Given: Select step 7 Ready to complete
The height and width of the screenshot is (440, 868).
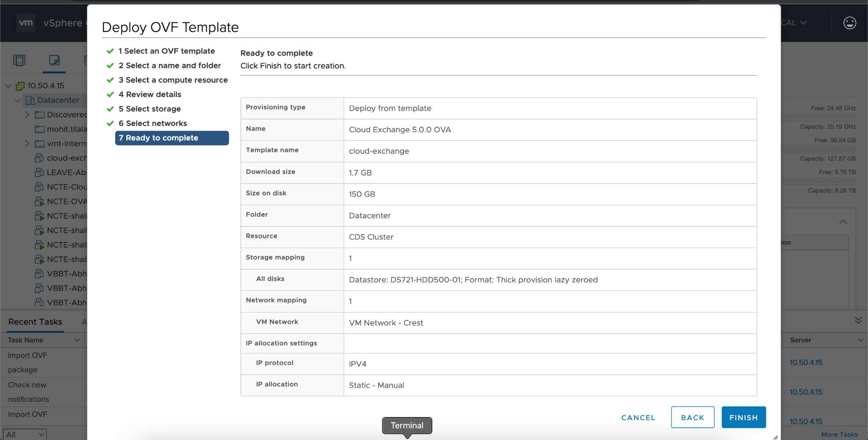Looking at the screenshot, I should pos(172,138).
